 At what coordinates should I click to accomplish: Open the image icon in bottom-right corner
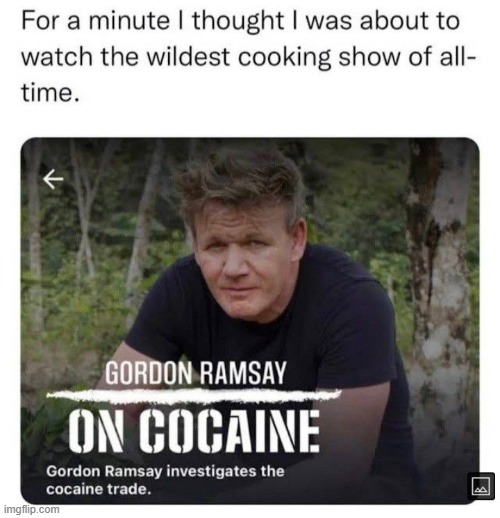(x=481, y=486)
